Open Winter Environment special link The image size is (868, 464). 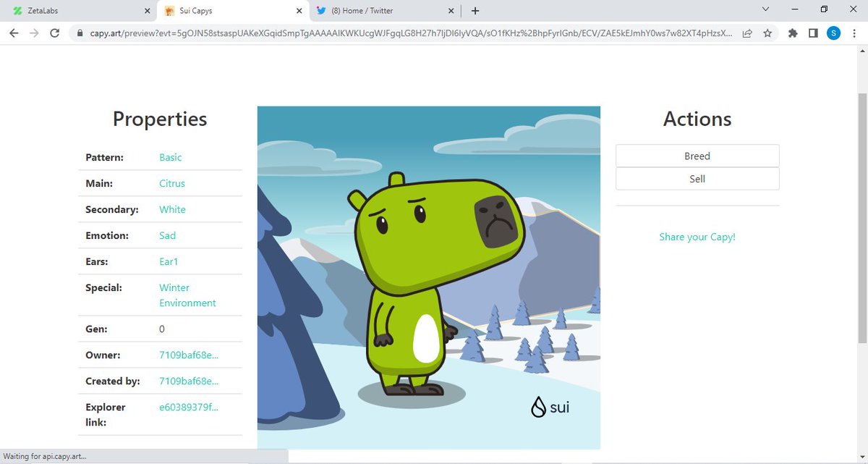[x=187, y=295]
